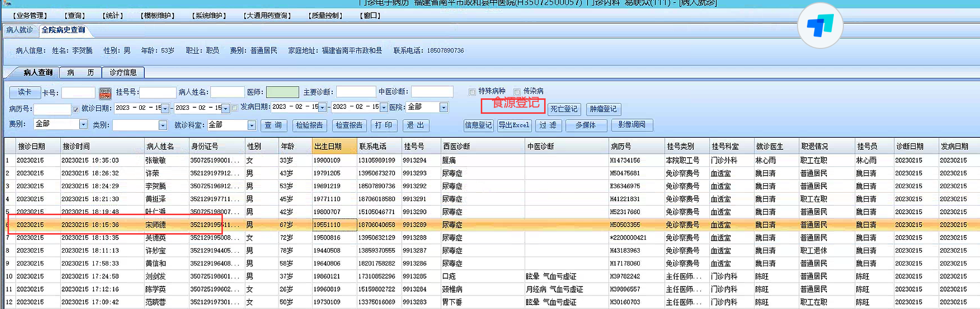The image size is (980, 309).
Task: Select patient row 吴德英
Action: (x=492, y=238)
